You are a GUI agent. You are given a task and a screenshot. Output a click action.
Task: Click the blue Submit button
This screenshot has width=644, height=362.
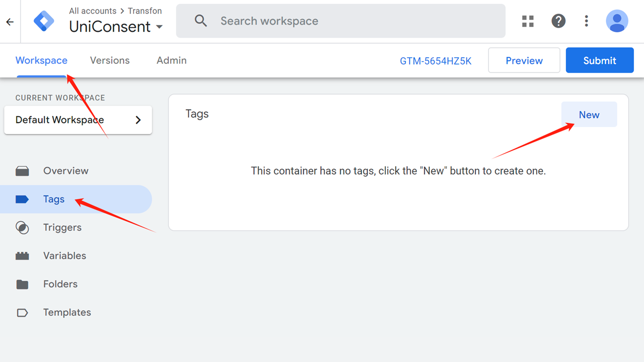point(600,60)
